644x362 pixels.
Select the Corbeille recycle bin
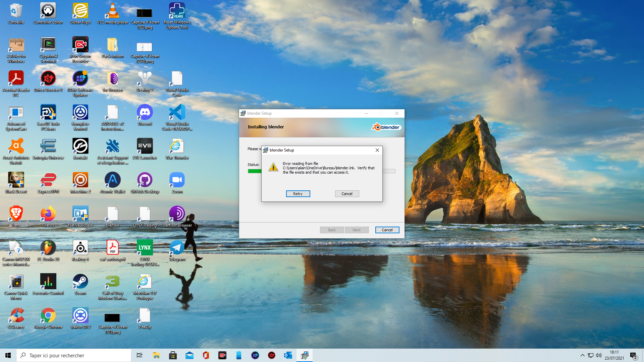[x=16, y=14]
